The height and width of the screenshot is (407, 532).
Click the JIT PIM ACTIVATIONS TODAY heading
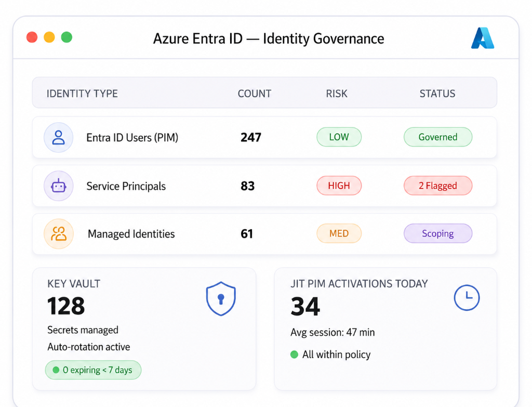pyautogui.click(x=360, y=284)
